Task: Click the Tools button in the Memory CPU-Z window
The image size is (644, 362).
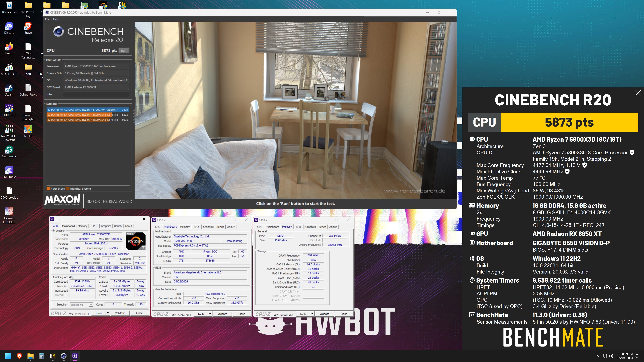Action: point(303,314)
